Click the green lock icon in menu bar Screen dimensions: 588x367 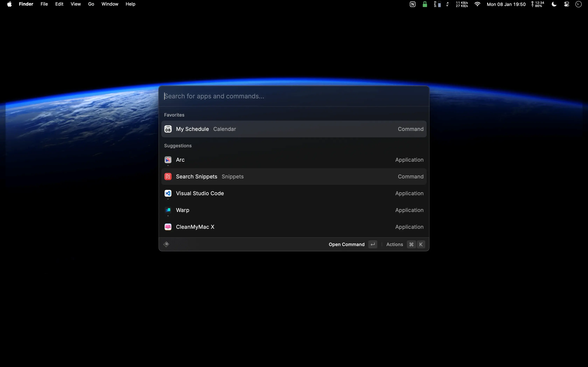(425, 4)
